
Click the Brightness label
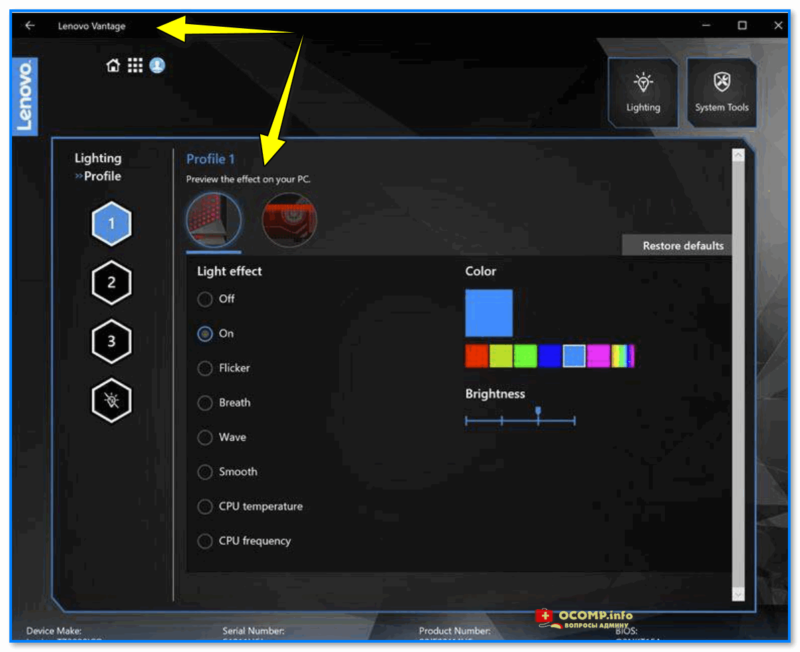495,394
